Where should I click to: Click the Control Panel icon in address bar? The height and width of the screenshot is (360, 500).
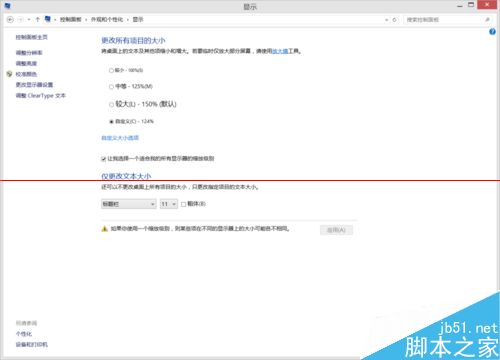(48, 19)
